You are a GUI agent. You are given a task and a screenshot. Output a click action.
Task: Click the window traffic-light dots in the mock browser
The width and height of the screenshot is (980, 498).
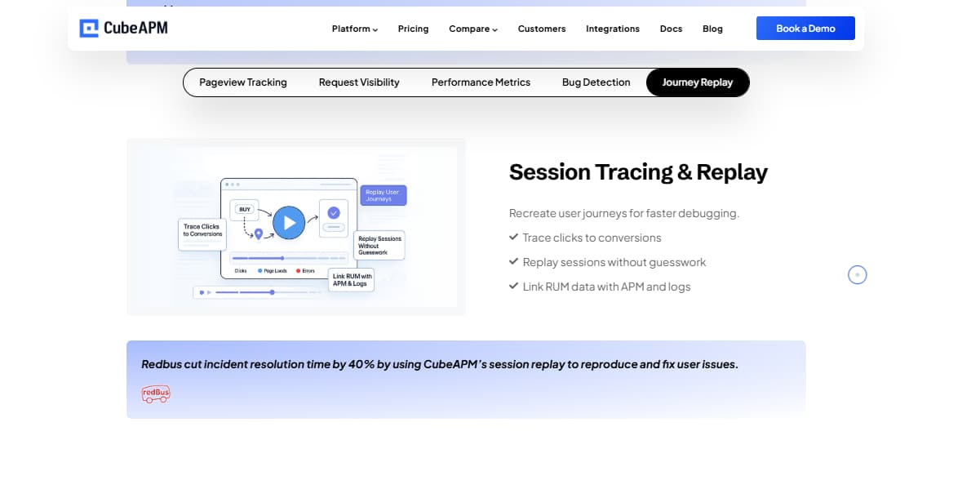click(x=231, y=185)
